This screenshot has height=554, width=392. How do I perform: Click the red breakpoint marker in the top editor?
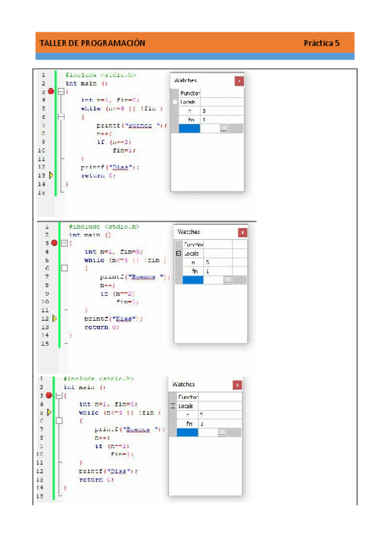(51, 91)
